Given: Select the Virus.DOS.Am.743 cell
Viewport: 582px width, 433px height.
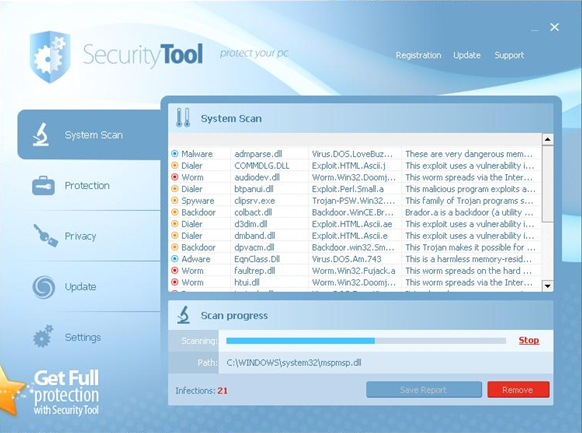Looking at the screenshot, I should pyautogui.click(x=347, y=259).
